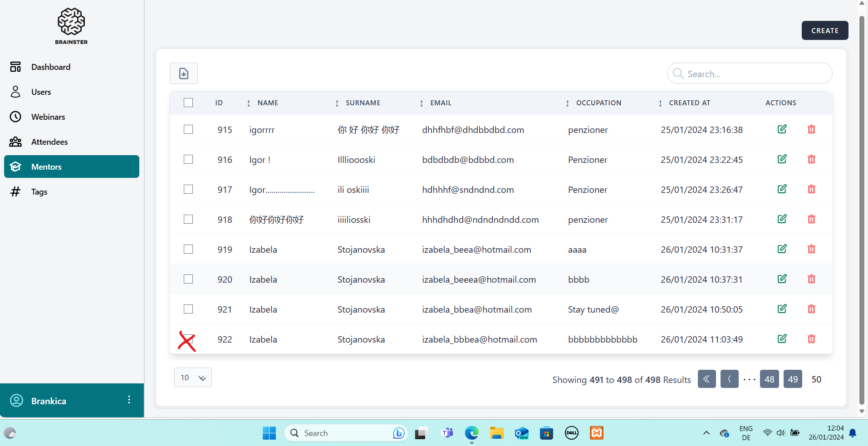Screen dimensions: 868x446
Task: Click the trash icon for ID 921
Action: 811,309
